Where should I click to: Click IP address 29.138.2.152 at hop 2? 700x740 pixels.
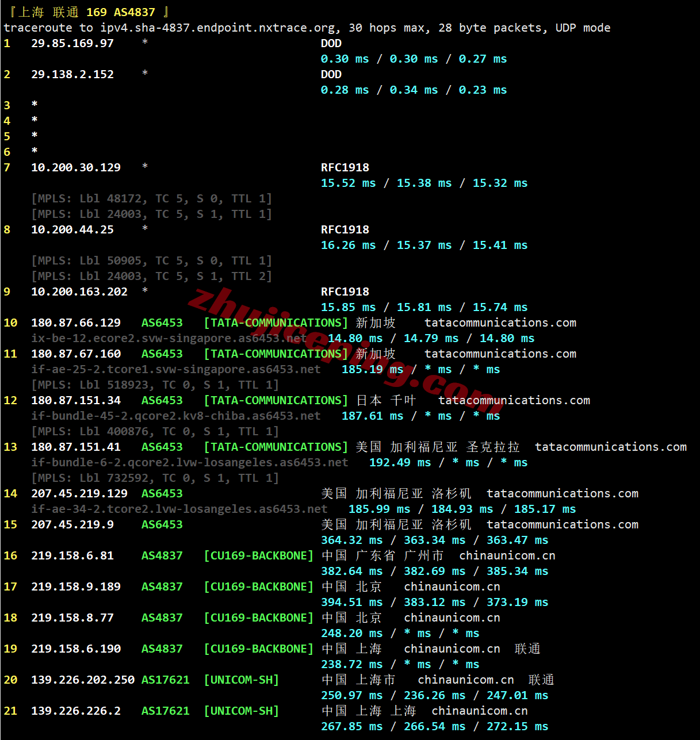pos(72,74)
